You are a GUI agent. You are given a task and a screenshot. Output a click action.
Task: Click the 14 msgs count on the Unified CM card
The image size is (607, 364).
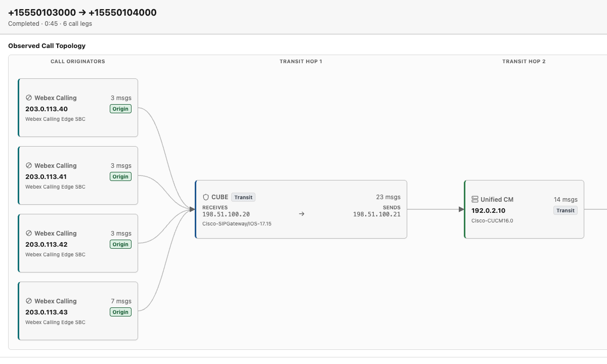566,200
